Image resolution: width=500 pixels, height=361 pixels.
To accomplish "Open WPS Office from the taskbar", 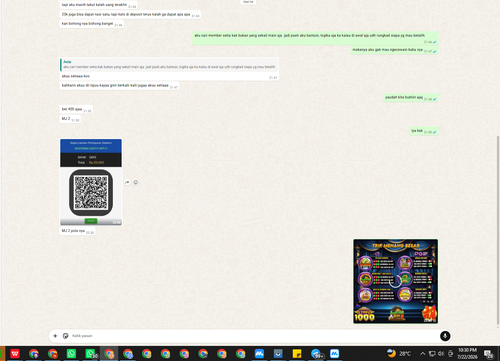I will (15, 353).
